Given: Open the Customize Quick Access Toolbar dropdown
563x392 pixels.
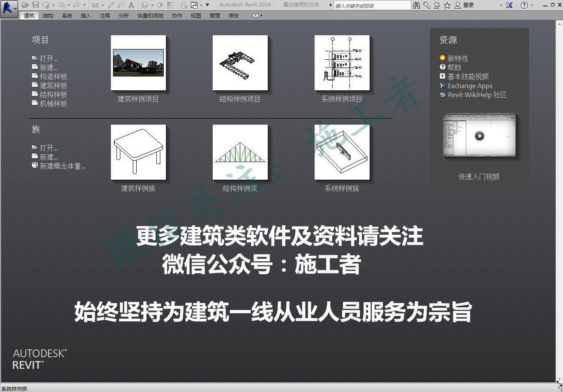Looking at the screenshot, I should 207,5.
